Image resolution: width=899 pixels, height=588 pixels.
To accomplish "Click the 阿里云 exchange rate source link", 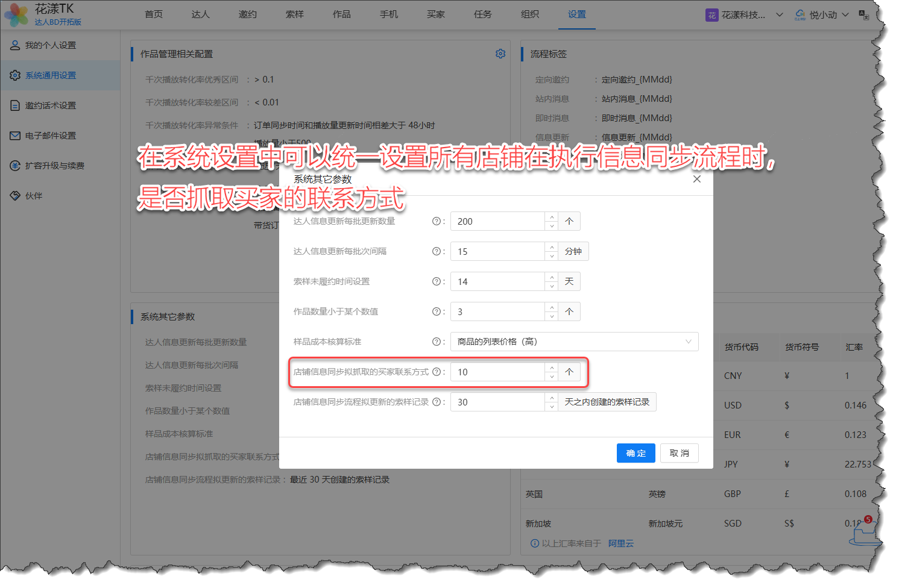I will [x=620, y=543].
